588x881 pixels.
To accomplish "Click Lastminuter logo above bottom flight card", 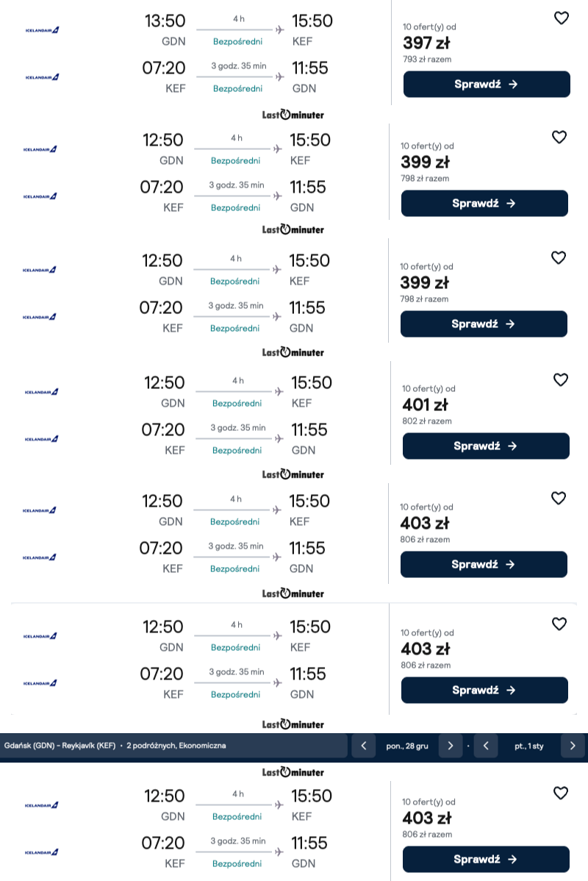I will [x=293, y=772].
